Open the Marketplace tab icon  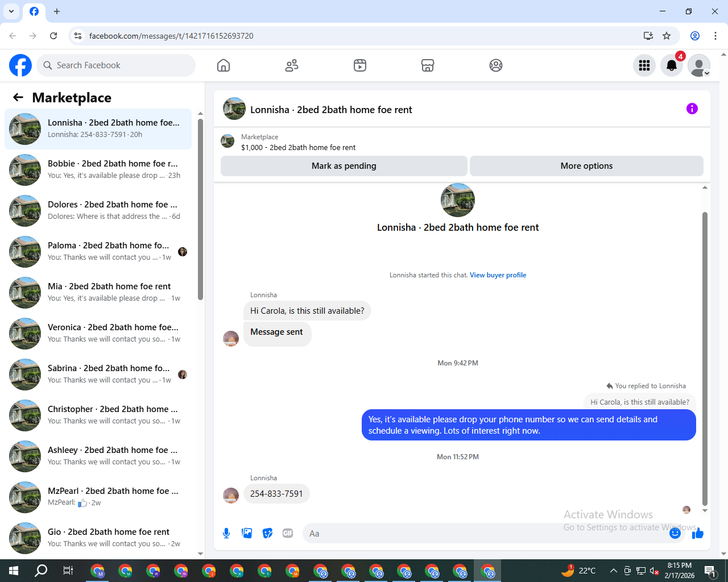[428, 65]
